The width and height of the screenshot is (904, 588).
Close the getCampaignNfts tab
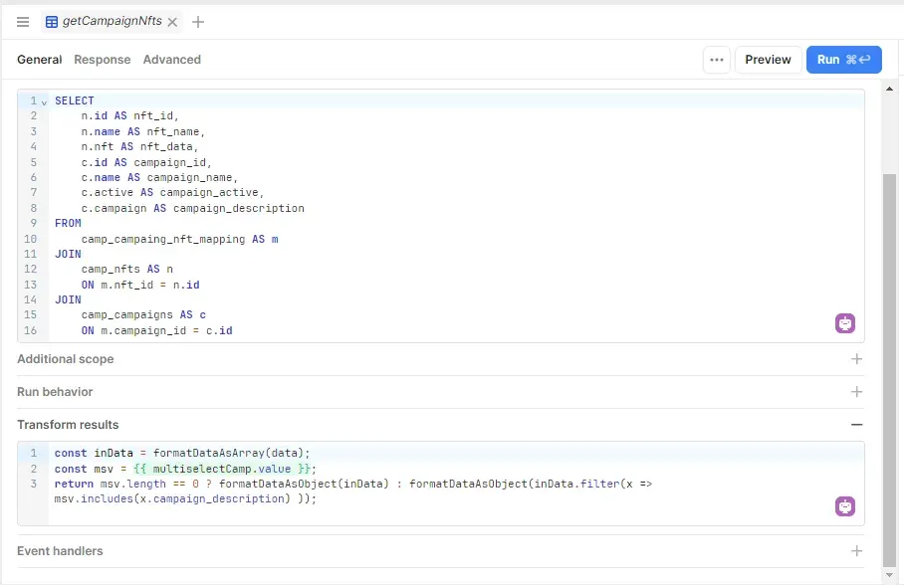[x=172, y=22]
